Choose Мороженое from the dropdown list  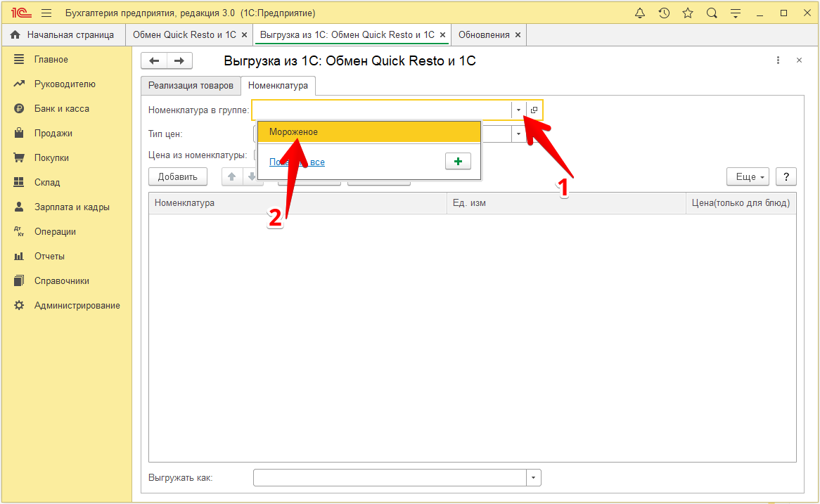pos(369,132)
